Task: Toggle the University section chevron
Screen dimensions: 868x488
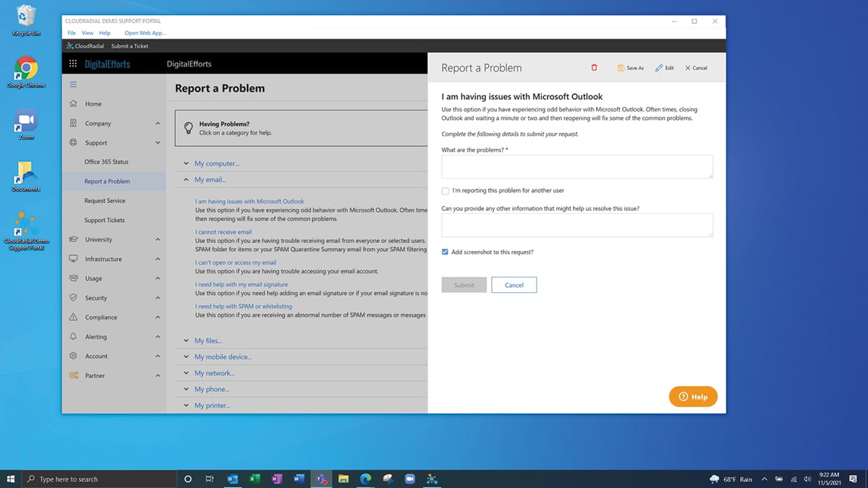Action: (158, 240)
